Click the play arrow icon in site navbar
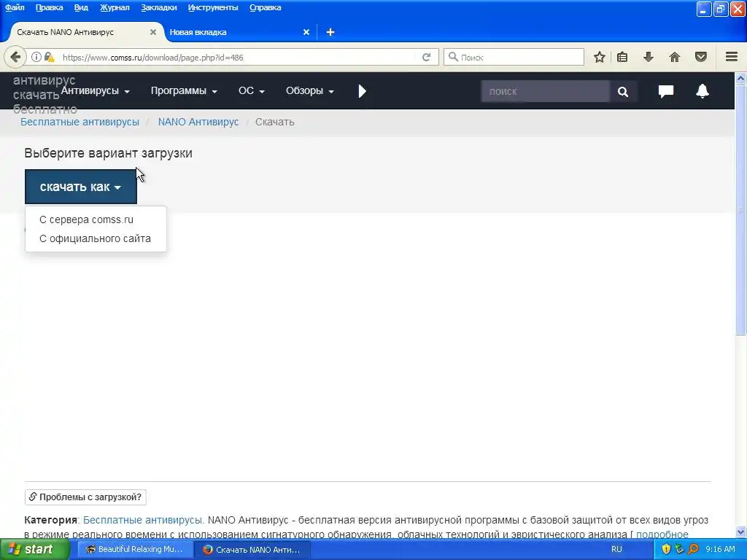Viewport: 747px width, 560px height. click(x=362, y=91)
